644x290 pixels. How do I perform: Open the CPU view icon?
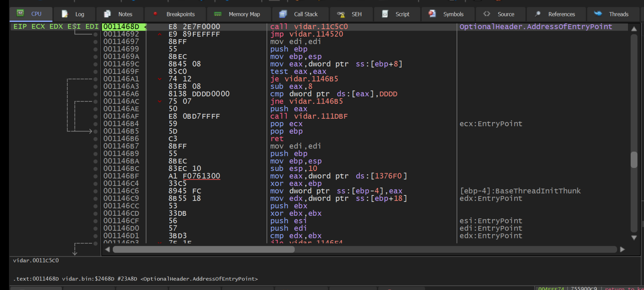pos(21,14)
